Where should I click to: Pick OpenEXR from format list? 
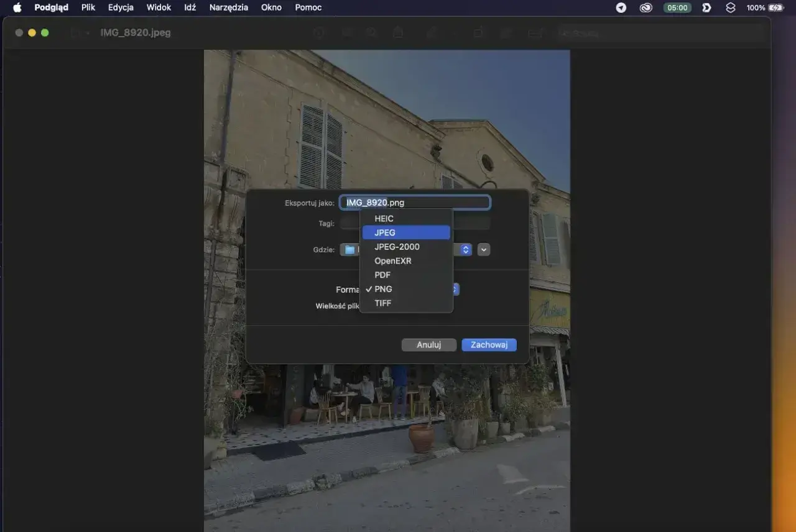[x=406, y=261]
